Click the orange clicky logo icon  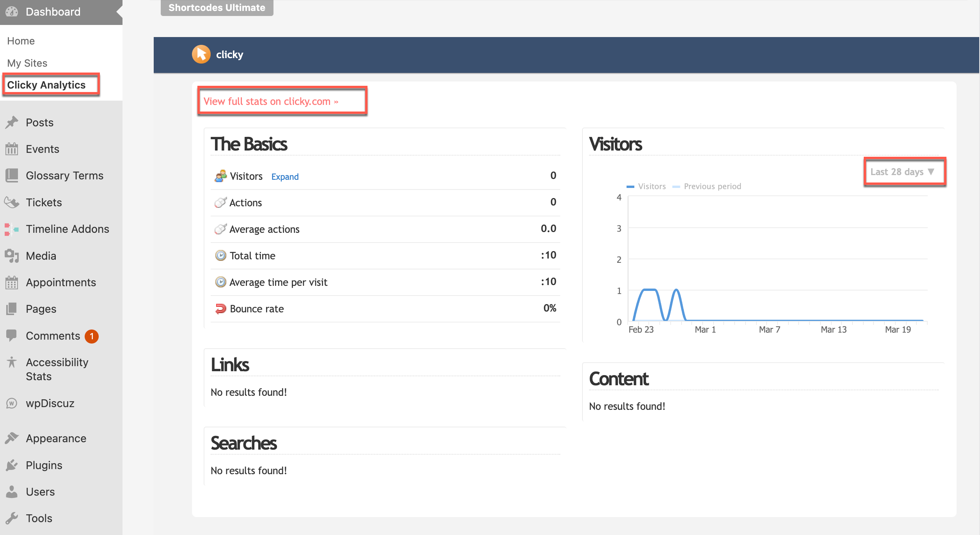[x=201, y=55]
